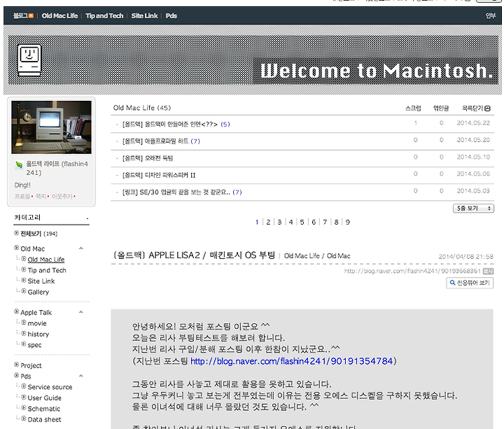Viewport: 504px width, 429px height.
Task: Click the icon beside Data sheet category
Action: pos(24,419)
